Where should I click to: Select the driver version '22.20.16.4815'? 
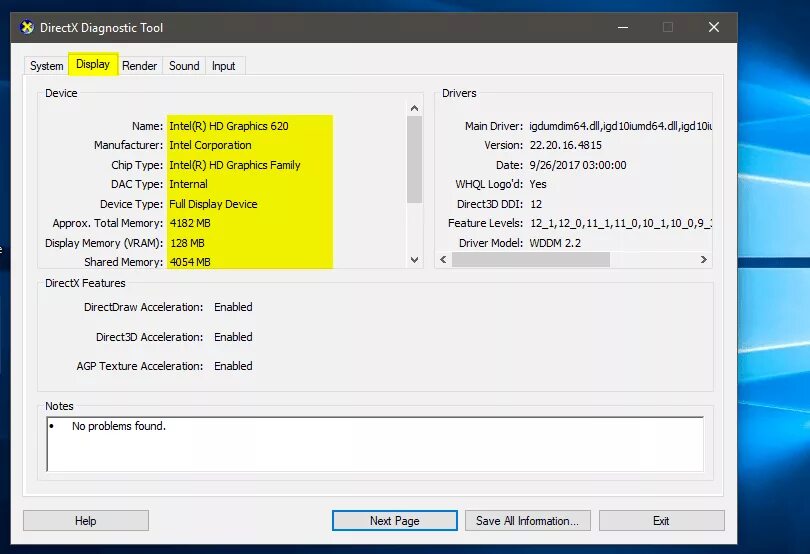pos(566,145)
